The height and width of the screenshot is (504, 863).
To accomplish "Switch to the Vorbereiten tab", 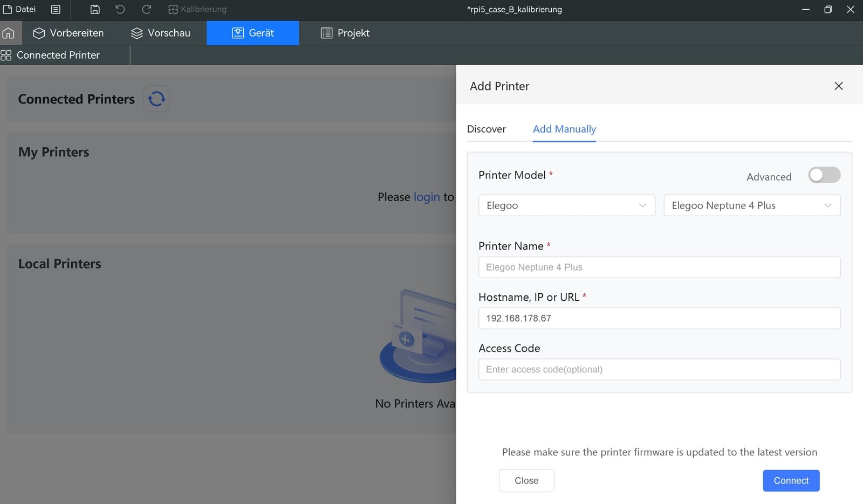I will pyautogui.click(x=69, y=33).
